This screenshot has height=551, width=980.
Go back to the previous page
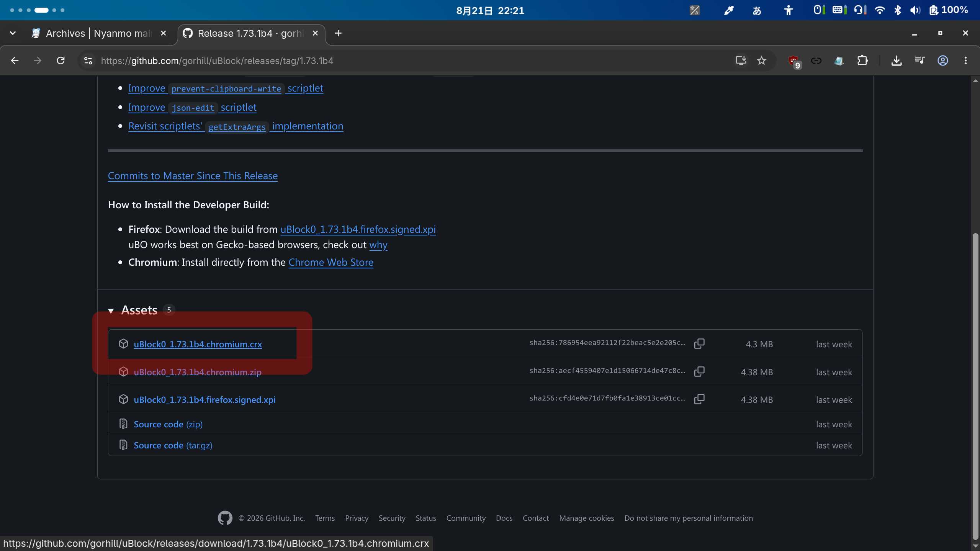pyautogui.click(x=15, y=60)
